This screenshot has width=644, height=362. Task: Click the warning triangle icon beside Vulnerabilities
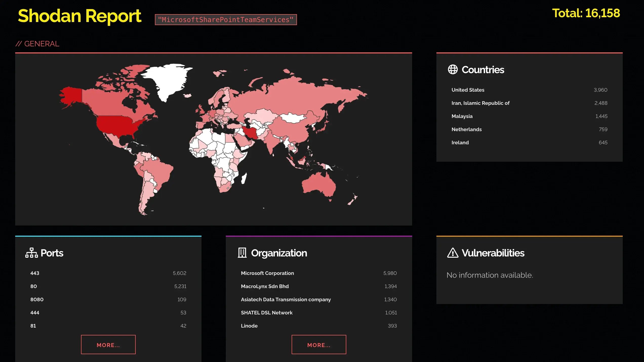[453, 253]
